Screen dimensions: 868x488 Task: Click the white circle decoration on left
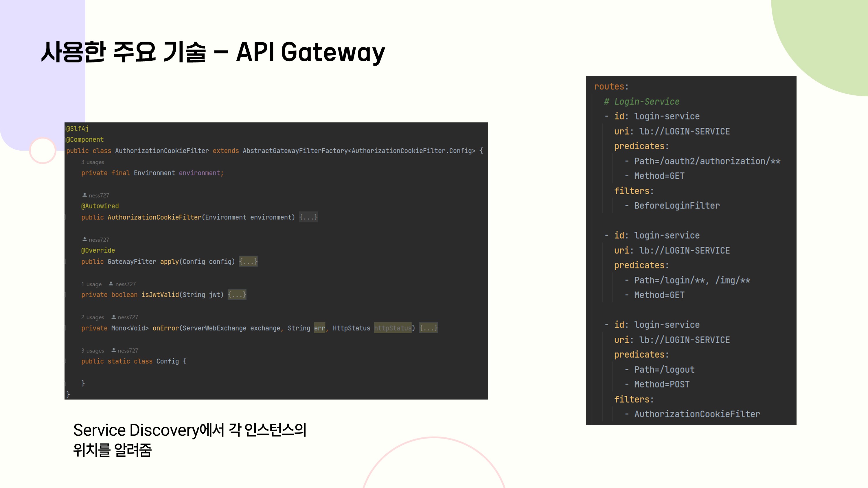(x=43, y=151)
